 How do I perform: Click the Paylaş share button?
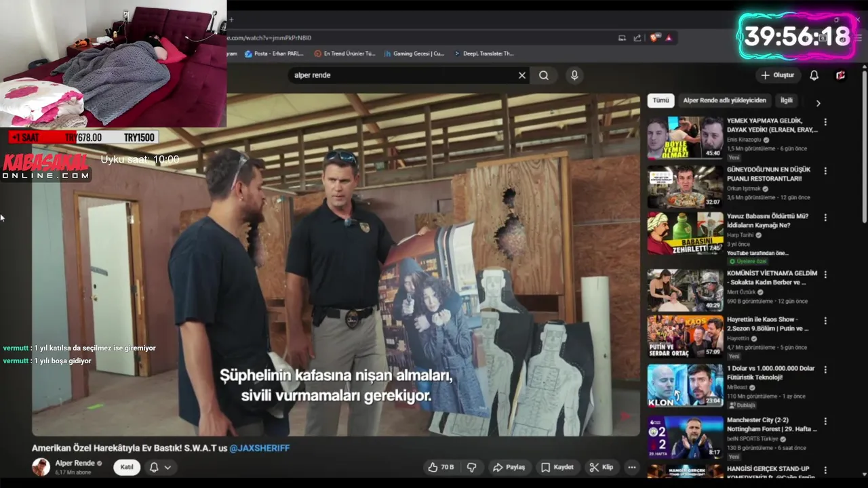coord(509,467)
